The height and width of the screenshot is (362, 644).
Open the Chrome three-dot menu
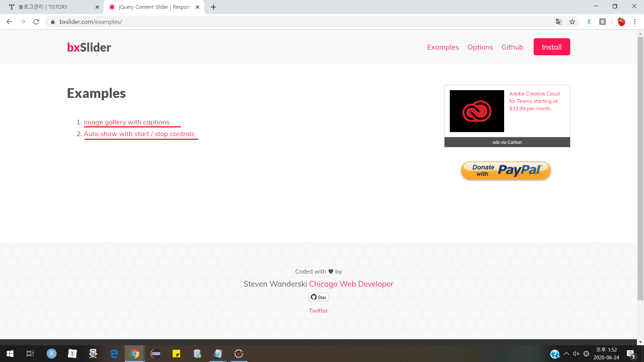tap(635, 22)
